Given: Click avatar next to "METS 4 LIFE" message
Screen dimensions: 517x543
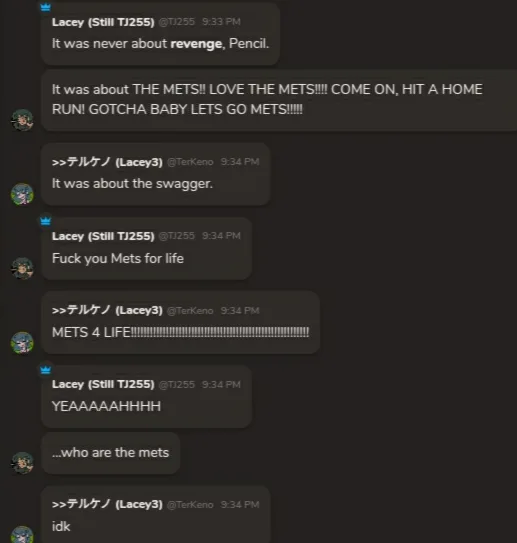Looking at the screenshot, I should coord(23,342).
